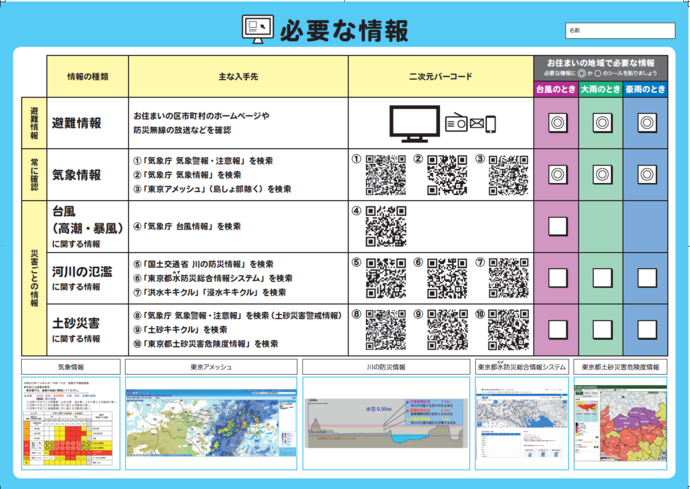This screenshot has height=489, width=690.
Task: Click the 情報の種類 column header
Action: pos(88,77)
